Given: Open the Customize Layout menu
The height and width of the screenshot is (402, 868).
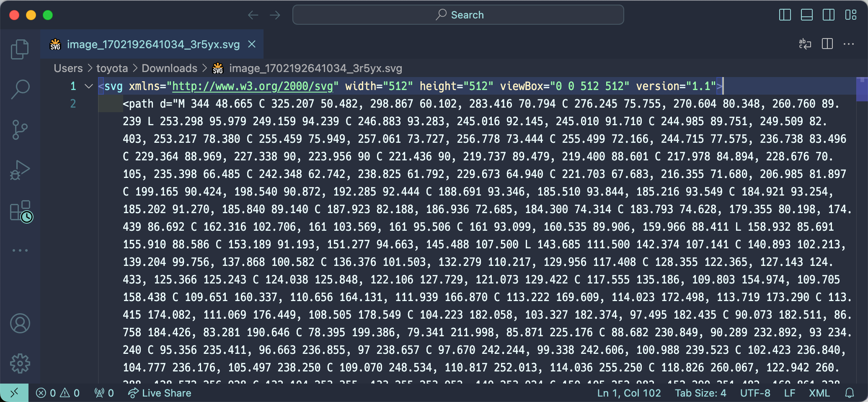Looking at the screenshot, I should click(x=850, y=15).
